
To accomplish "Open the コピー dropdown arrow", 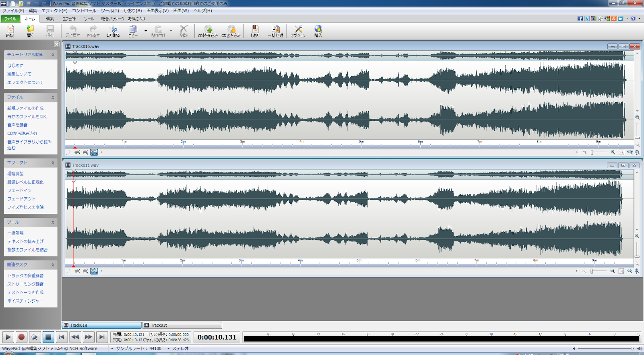I will (x=146, y=31).
